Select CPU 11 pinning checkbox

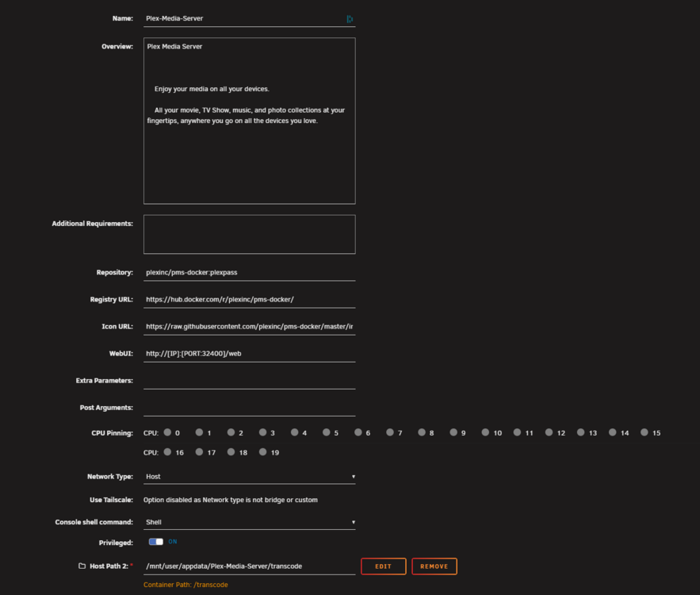pos(517,432)
